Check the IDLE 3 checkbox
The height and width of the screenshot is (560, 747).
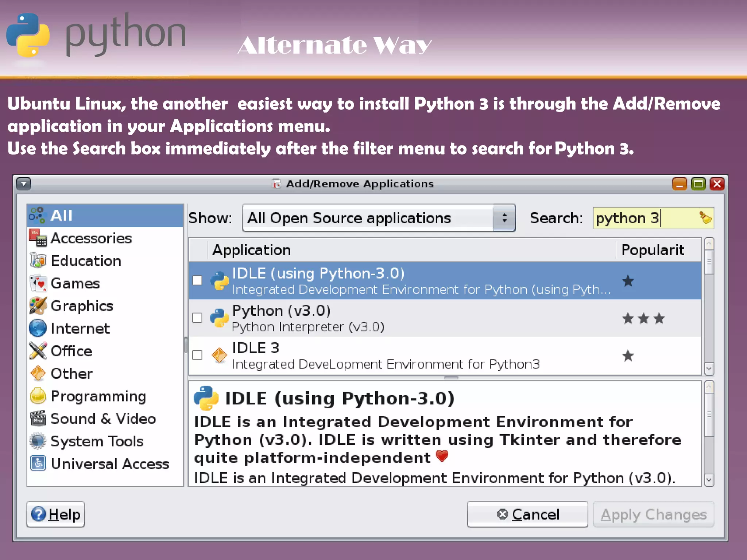point(197,355)
